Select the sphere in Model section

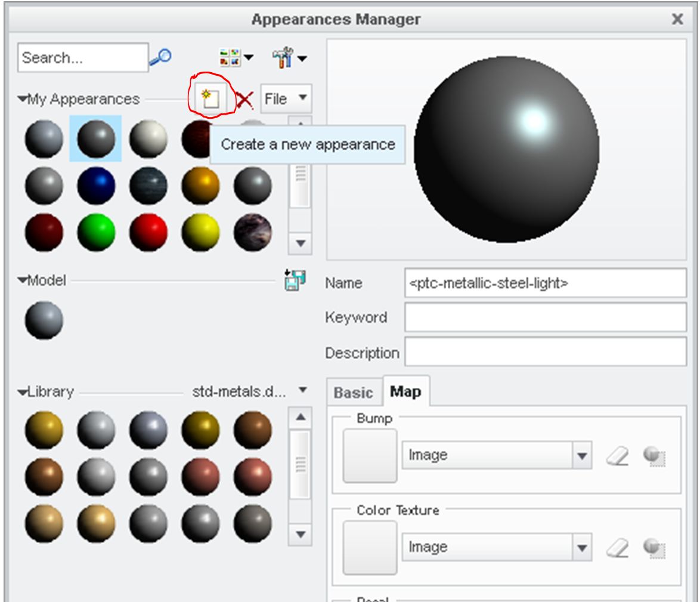click(44, 320)
